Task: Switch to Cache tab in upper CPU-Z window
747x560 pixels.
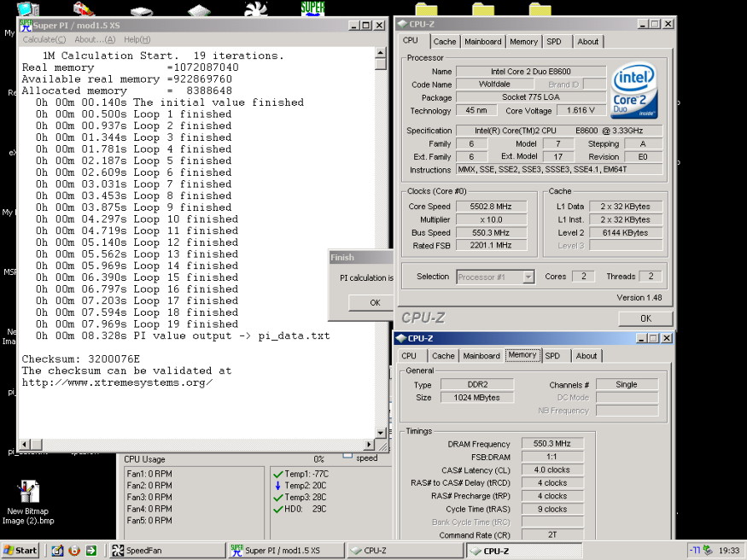Action: [445, 42]
